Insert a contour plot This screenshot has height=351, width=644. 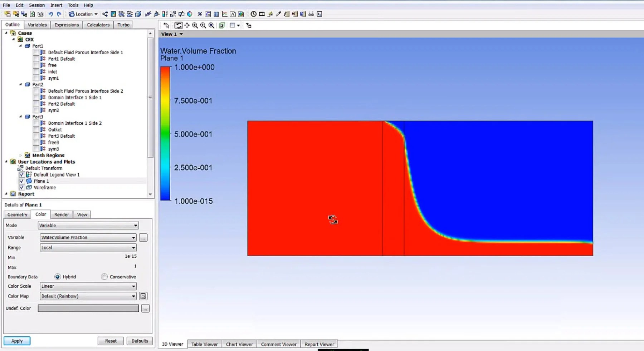tap(113, 14)
